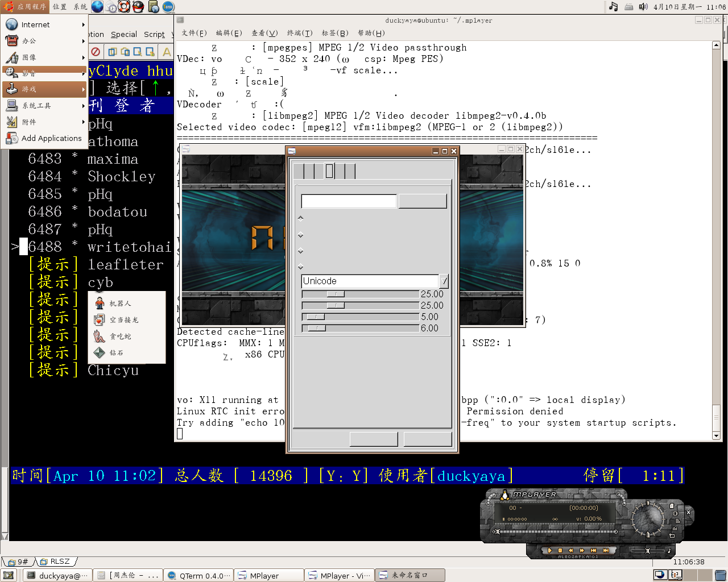Click the white text field in preferences dialog

point(349,201)
